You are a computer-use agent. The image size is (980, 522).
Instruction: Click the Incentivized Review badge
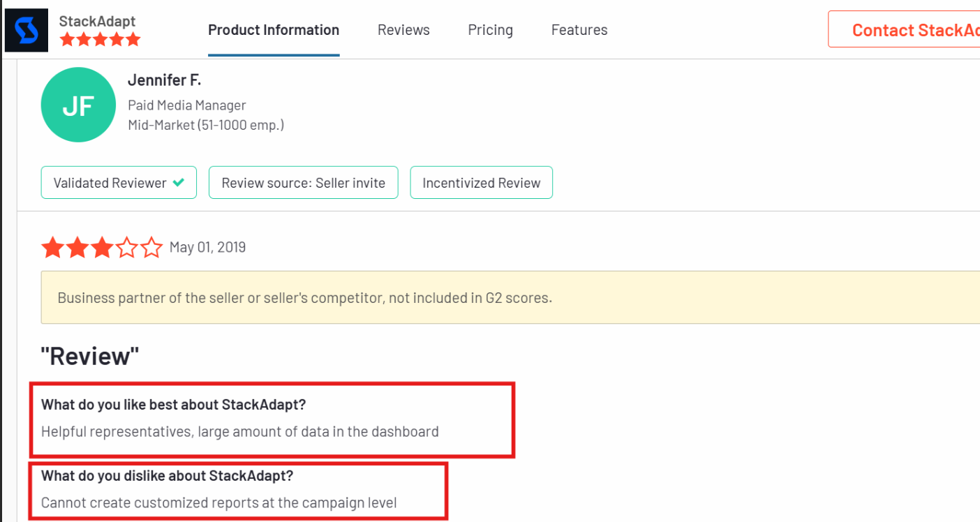click(482, 183)
